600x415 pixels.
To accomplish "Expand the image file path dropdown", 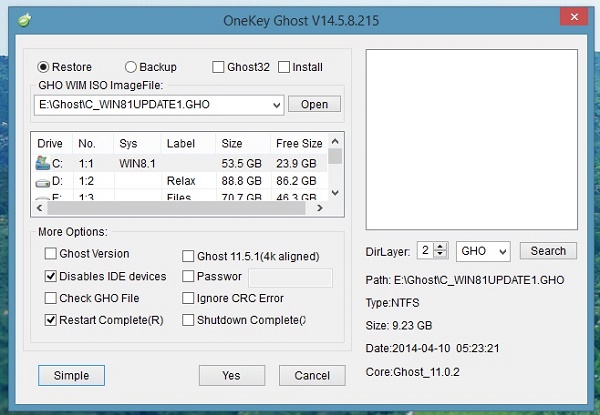I will click(277, 105).
